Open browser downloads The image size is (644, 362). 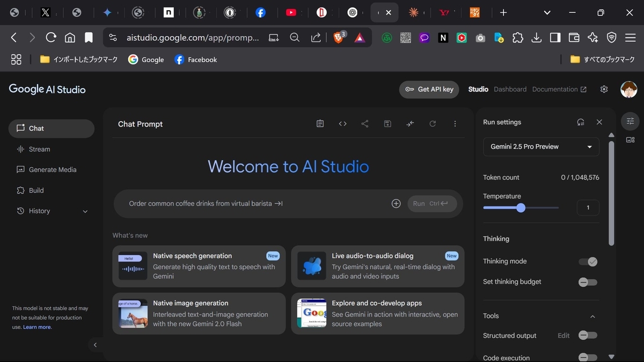point(537,38)
